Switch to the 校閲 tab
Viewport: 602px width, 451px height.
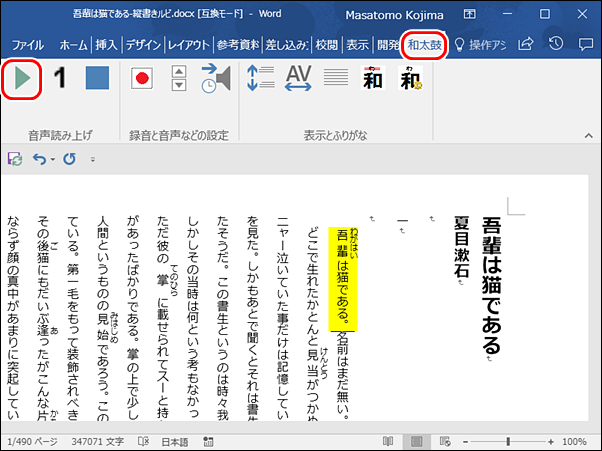(x=326, y=45)
